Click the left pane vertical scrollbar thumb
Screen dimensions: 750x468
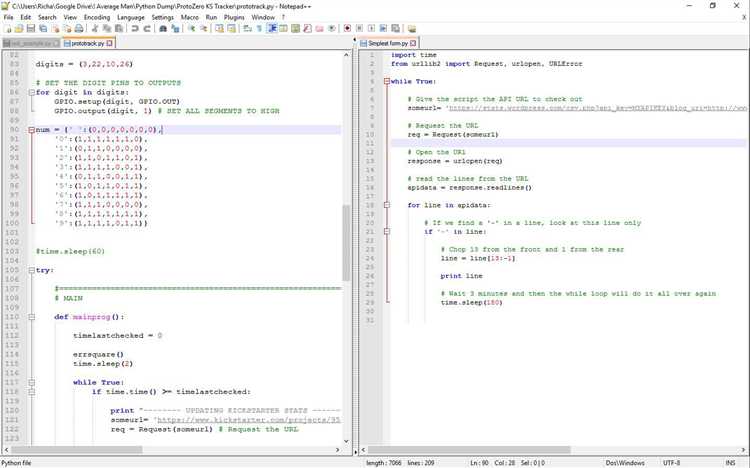[346, 243]
